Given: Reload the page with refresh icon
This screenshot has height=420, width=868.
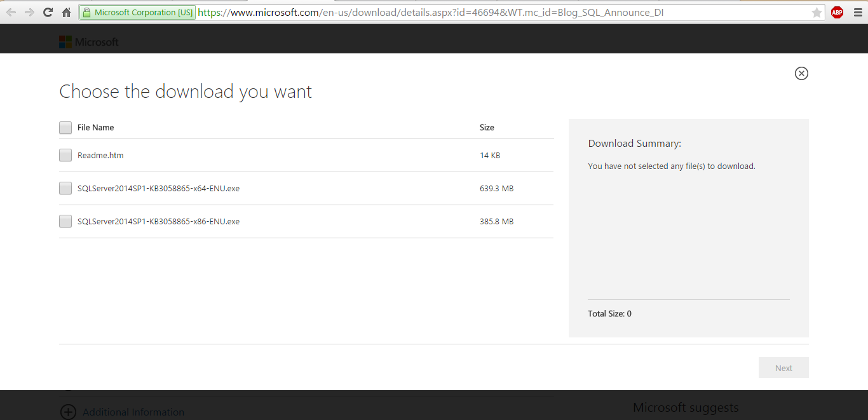Looking at the screenshot, I should [48, 12].
